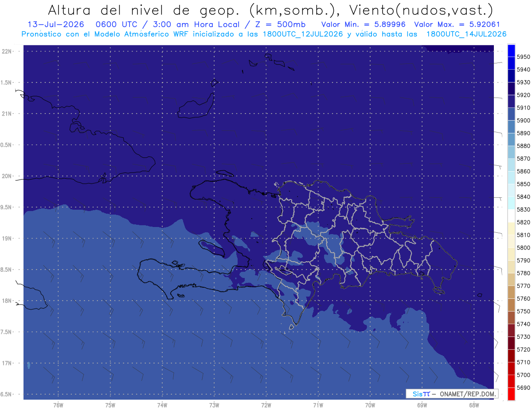532x411 pixels.
Task: Click the '5800' color bar label
Action: (x=523, y=248)
